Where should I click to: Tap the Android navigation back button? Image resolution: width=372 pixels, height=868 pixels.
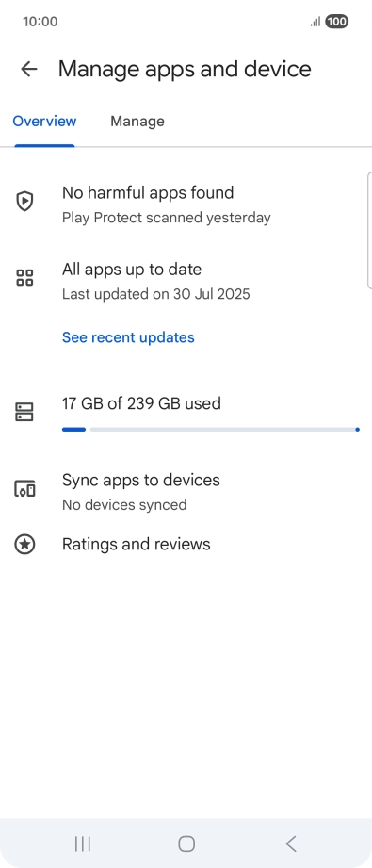pyautogui.click(x=291, y=843)
